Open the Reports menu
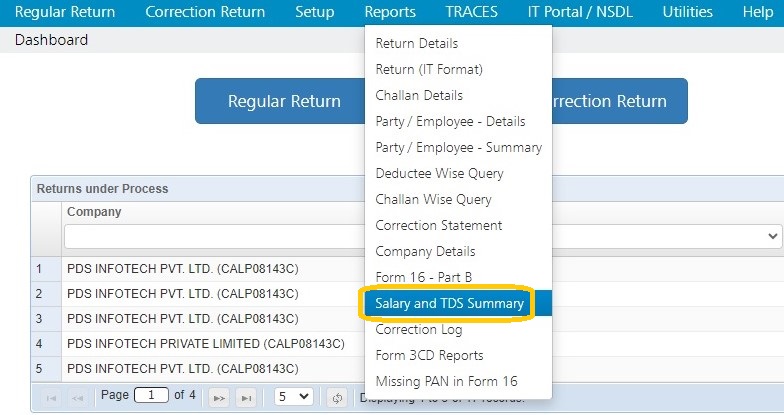 tap(390, 12)
